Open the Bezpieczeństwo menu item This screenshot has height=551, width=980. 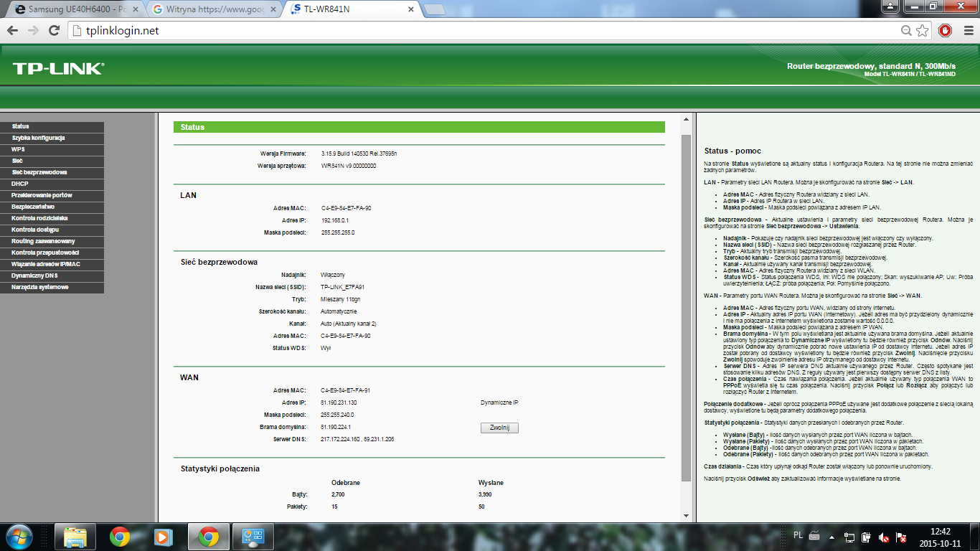(52, 207)
